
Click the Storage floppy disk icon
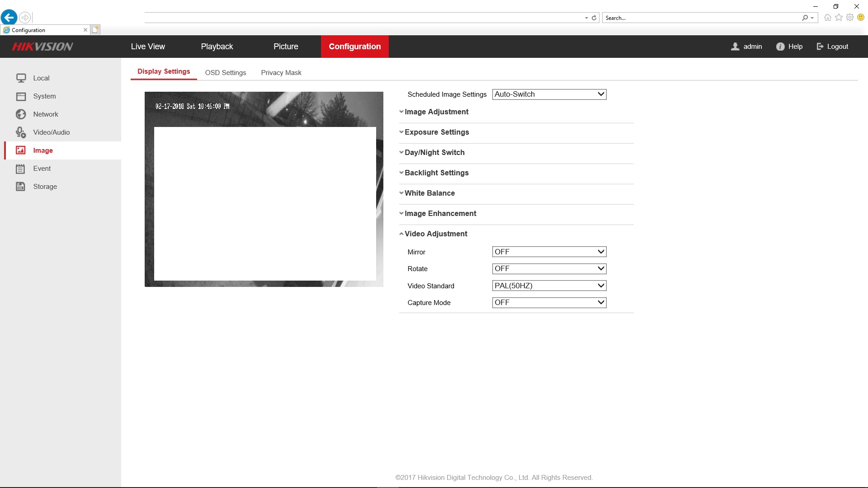[21, 187]
